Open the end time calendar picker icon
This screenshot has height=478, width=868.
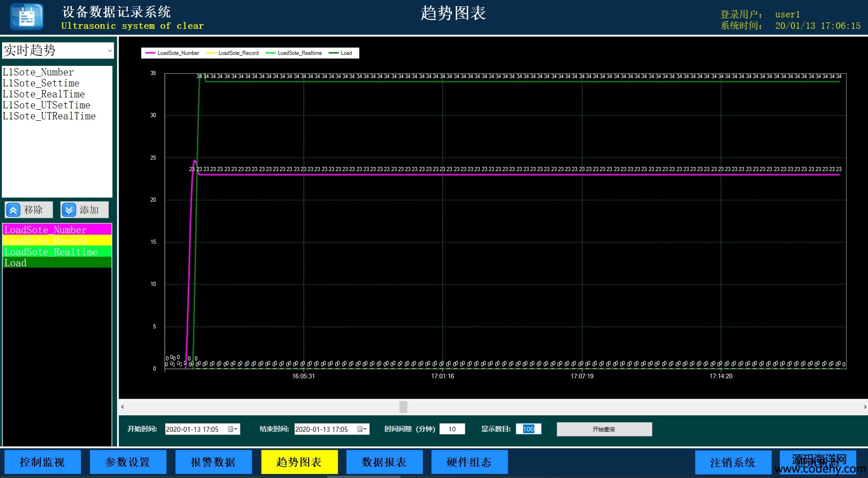362,429
